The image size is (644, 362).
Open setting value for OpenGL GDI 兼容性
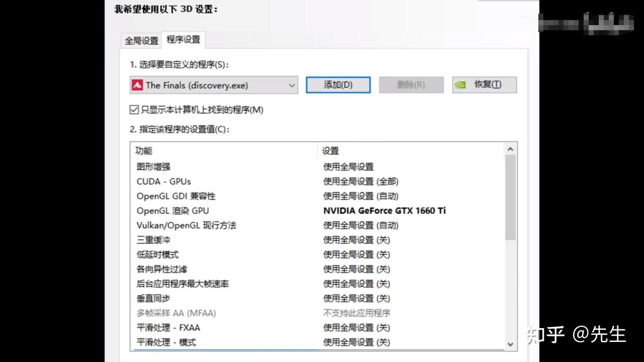coord(361,196)
